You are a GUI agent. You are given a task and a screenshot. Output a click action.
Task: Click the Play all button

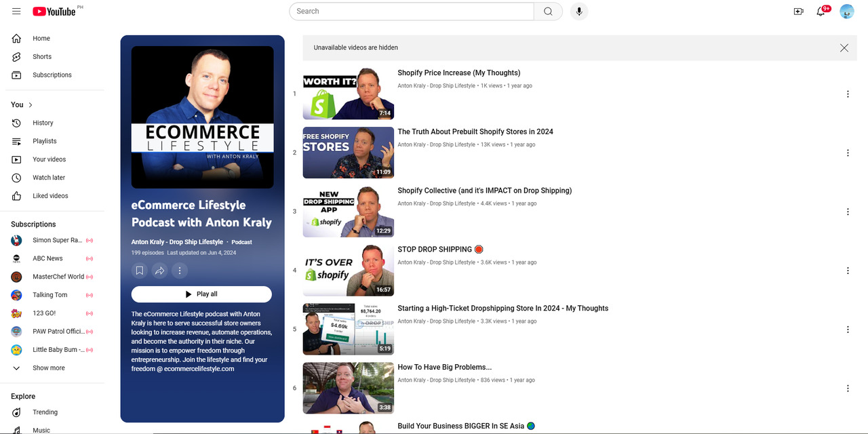pos(201,294)
